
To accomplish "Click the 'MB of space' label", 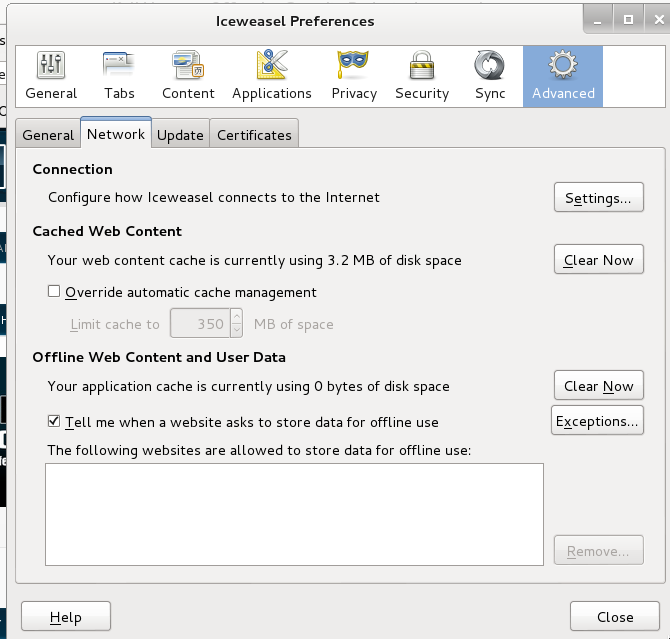I will pyautogui.click(x=294, y=324).
